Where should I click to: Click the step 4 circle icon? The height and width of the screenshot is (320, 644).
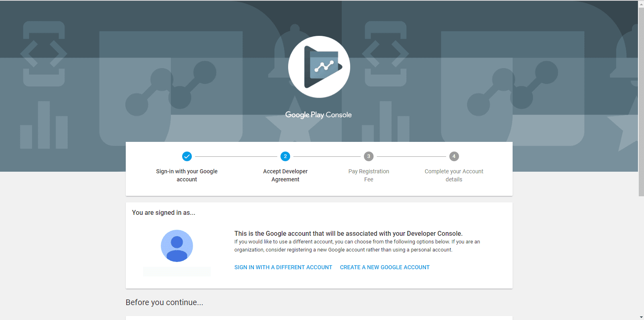[454, 156]
